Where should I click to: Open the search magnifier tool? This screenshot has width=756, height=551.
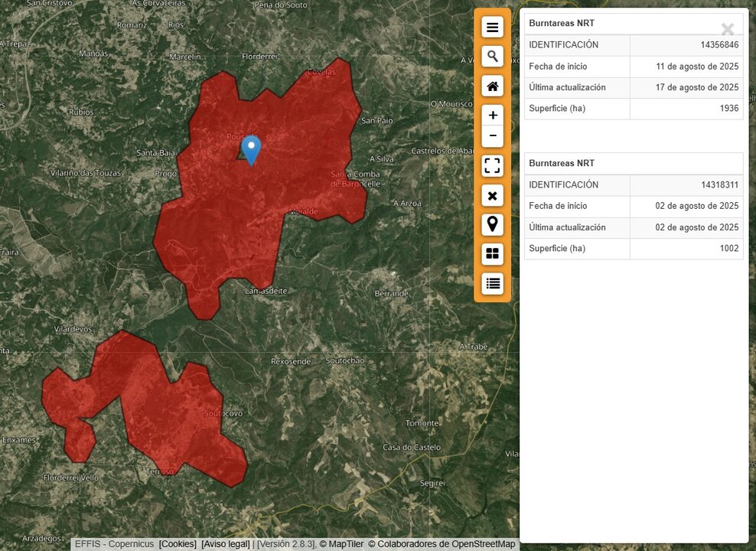pyautogui.click(x=492, y=57)
